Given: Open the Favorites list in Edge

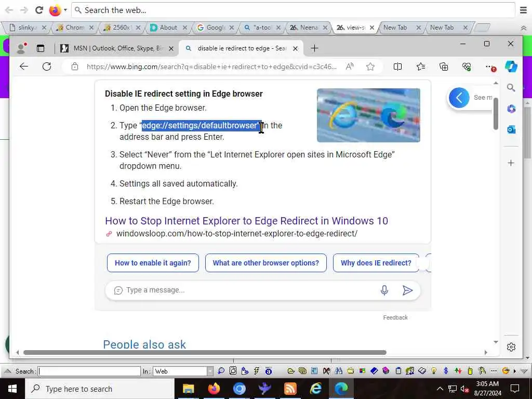Looking at the screenshot, I should pos(421,66).
